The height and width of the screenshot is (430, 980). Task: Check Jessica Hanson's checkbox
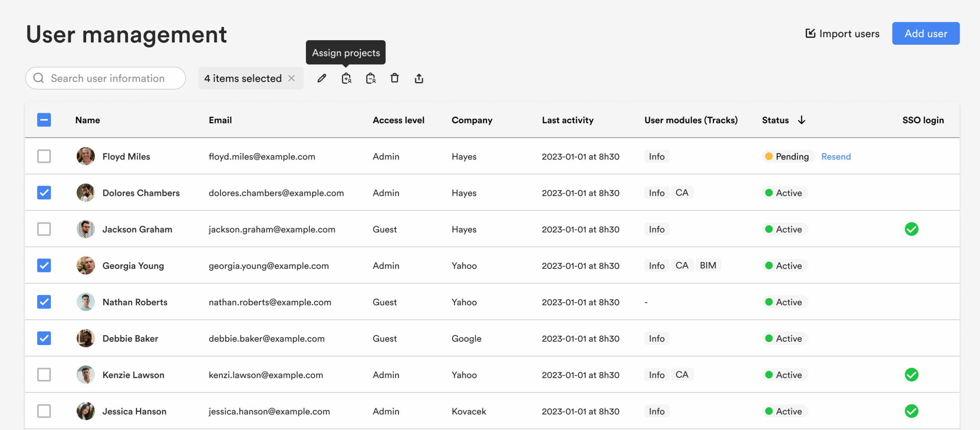point(44,411)
